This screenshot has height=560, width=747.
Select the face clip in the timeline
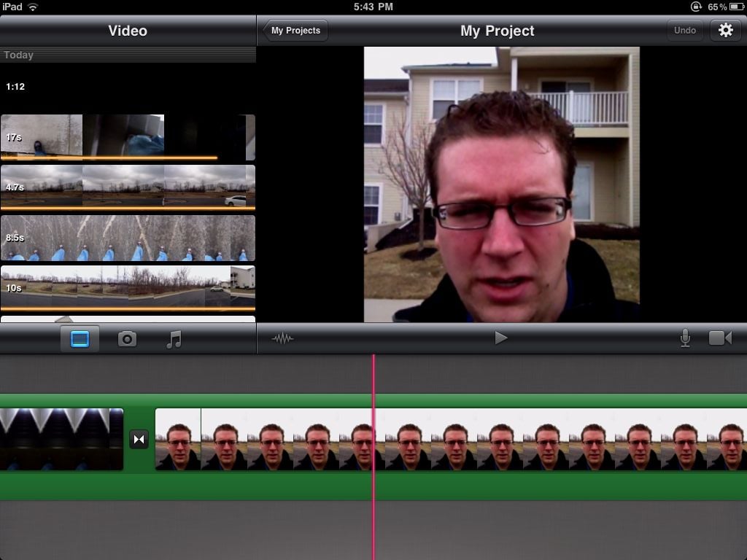coord(451,439)
